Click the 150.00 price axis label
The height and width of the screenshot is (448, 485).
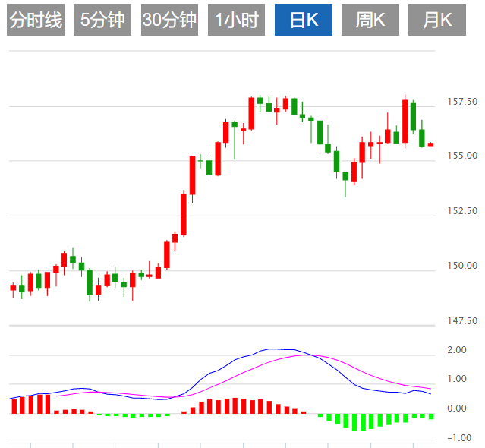pyautogui.click(x=462, y=266)
